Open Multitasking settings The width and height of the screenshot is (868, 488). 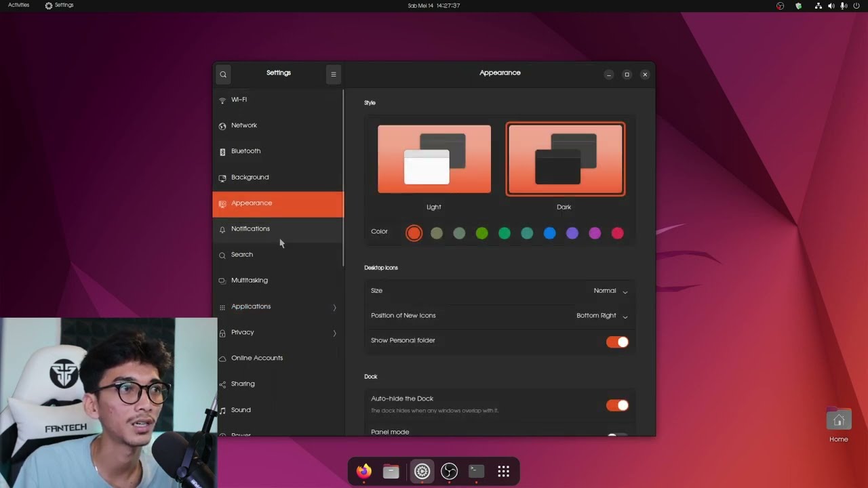coord(278,281)
